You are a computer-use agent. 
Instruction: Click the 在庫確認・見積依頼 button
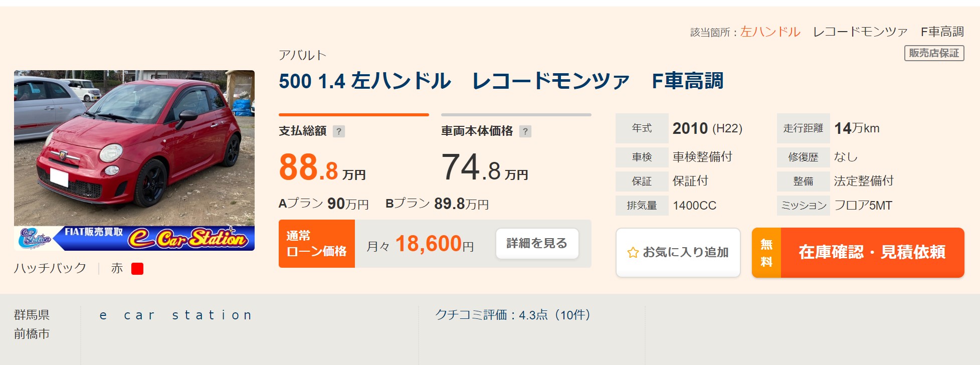tap(858, 253)
